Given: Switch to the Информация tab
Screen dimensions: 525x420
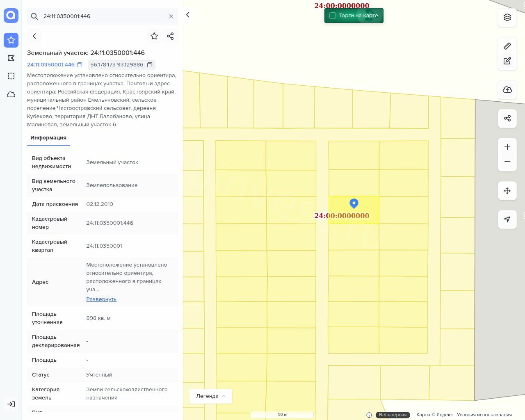Looking at the screenshot, I should (x=48, y=138).
